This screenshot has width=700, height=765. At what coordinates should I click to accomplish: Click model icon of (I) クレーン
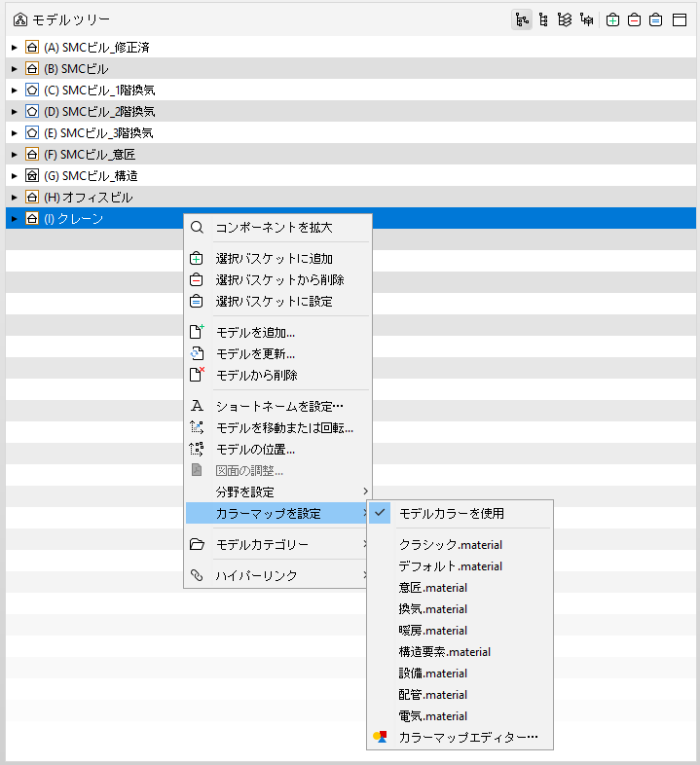point(32,219)
